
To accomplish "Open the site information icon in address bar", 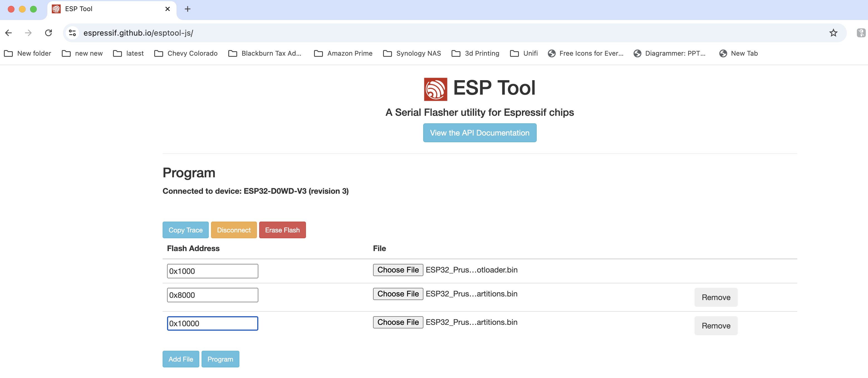I will 72,33.
